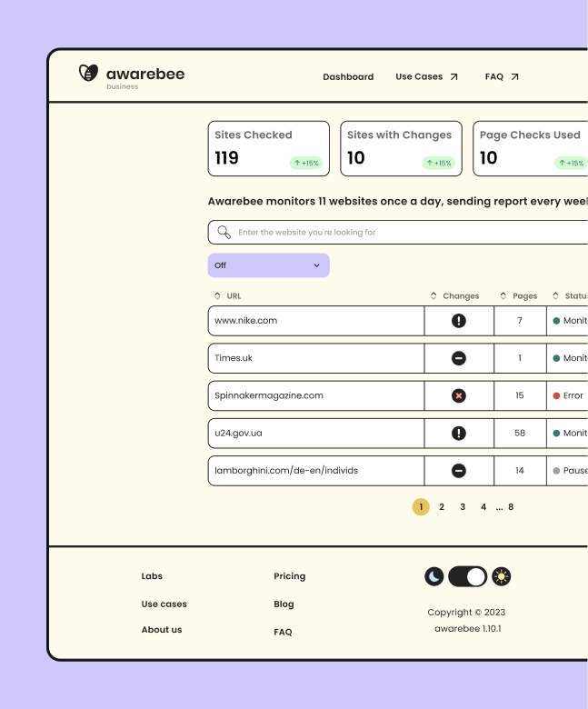
Task: Go to page 8 in pagination
Action: (511, 507)
